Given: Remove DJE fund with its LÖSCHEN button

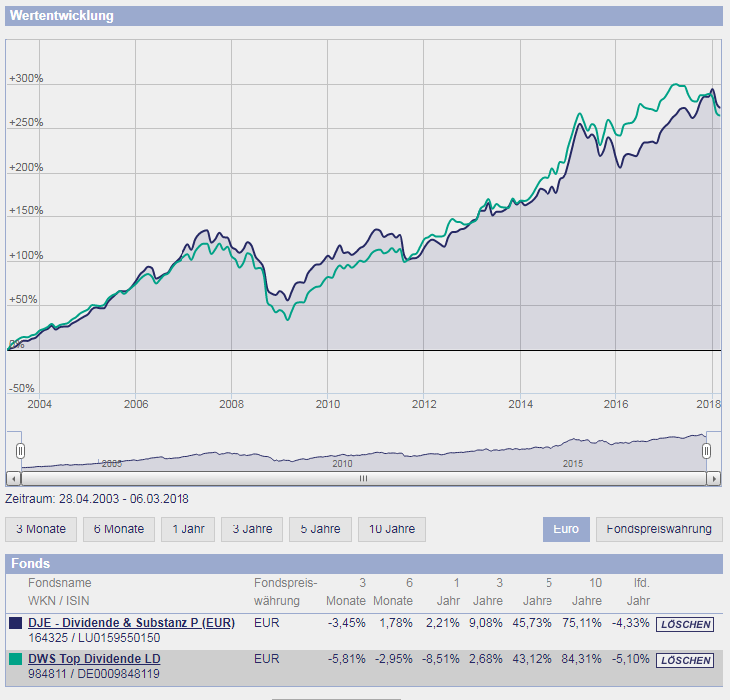Looking at the screenshot, I should click(685, 624).
